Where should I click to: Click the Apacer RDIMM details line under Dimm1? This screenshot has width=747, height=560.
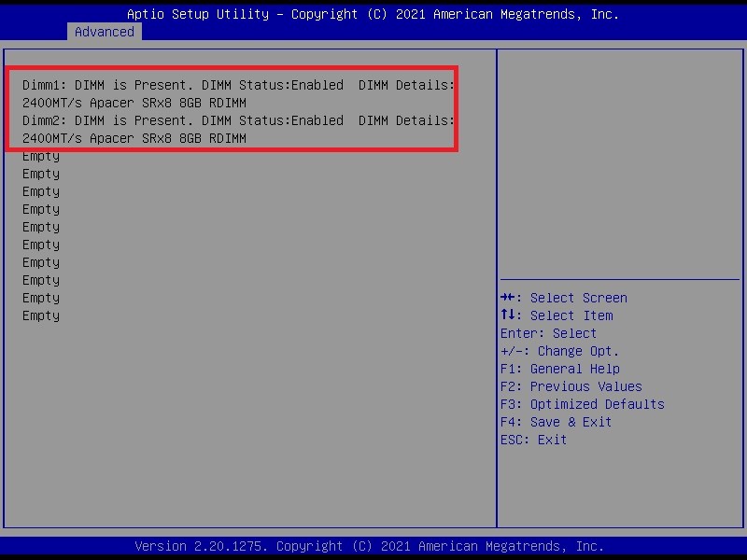[134, 103]
